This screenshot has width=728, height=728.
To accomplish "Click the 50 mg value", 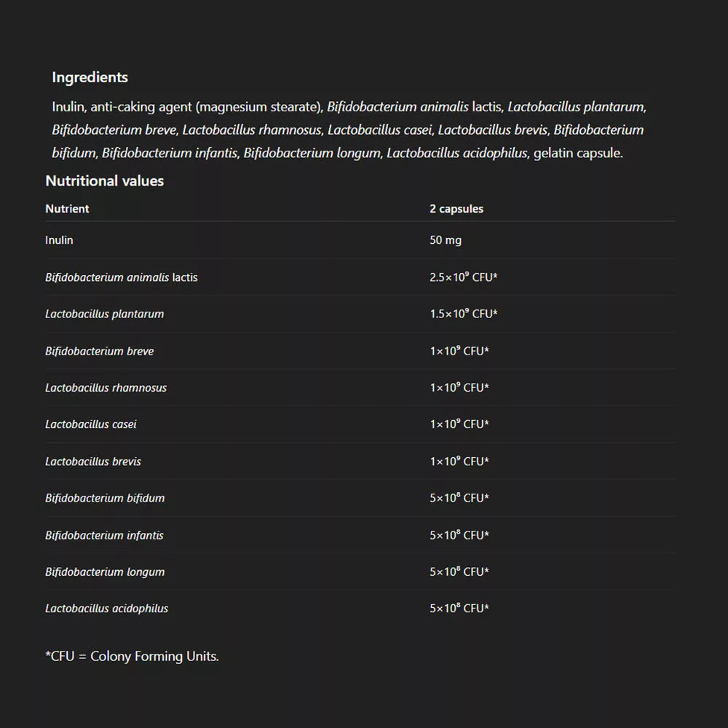I will [x=445, y=240].
